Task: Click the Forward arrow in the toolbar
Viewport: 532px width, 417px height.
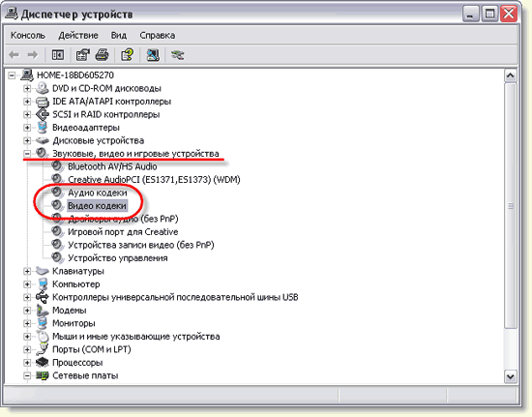Action: [33, 54]
